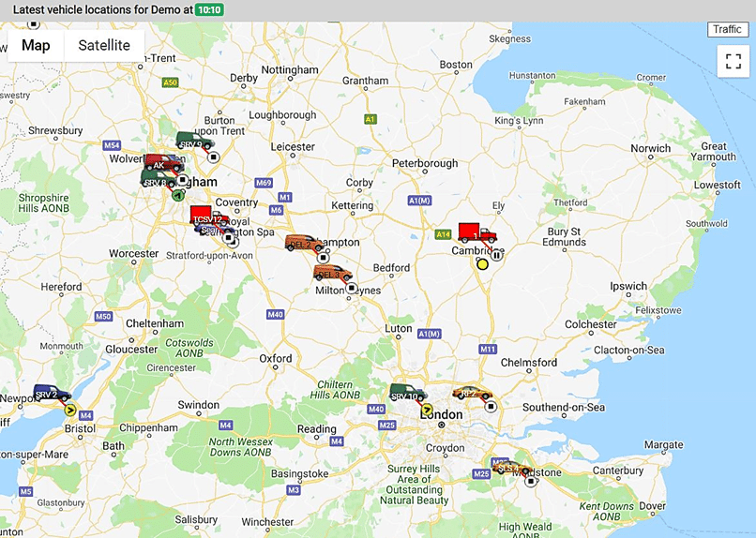This screenshot has width=756, height=538.
Task: Click the yellow arrow marker near Bristol
Action: [x=70, y=411]
